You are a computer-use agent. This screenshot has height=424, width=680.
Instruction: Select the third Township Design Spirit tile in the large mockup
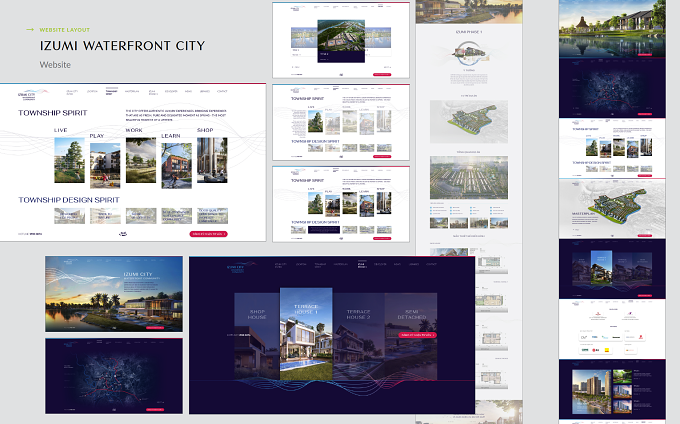tap(141, 215)
